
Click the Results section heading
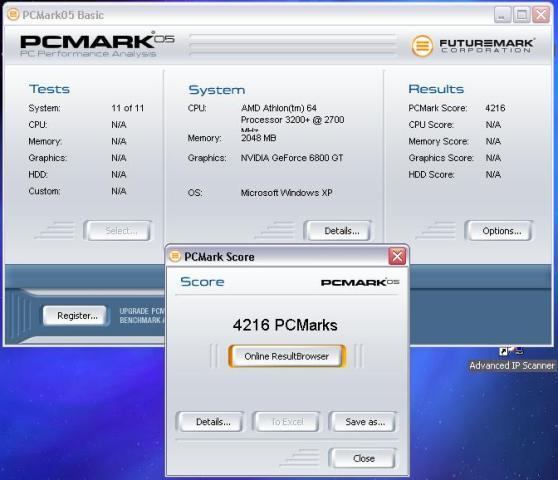click(436, 89)
